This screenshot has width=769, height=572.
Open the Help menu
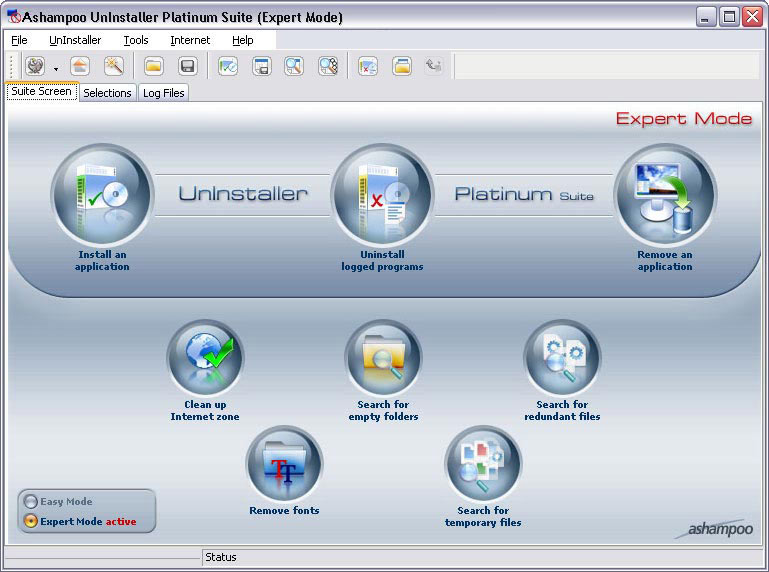(x=243, y=40)
